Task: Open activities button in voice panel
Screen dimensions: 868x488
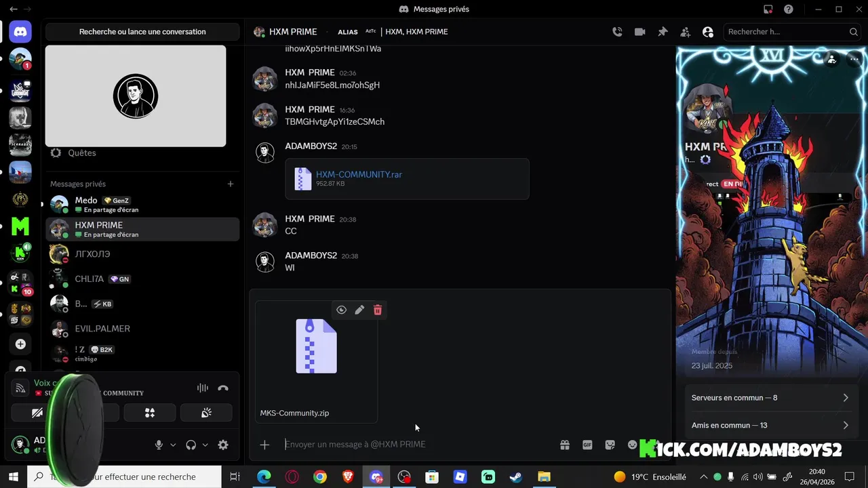Action: pyautogui.click(x=150, y=413)
